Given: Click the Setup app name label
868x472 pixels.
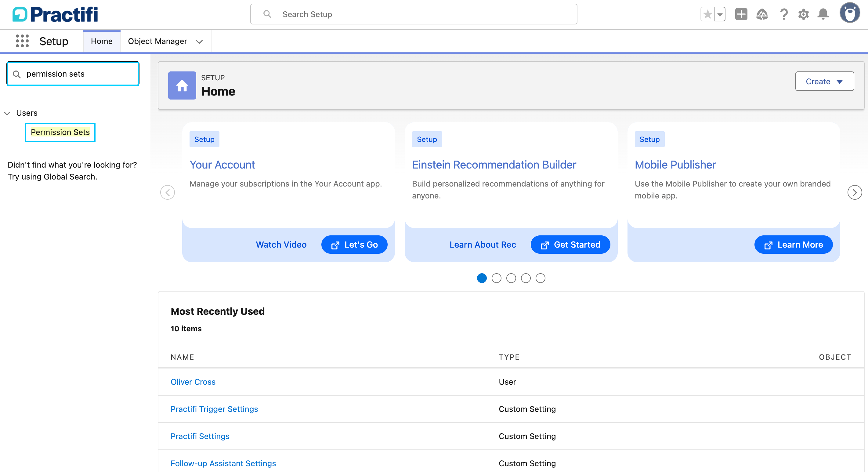Looking at the screenshot, I should click(54, 41).
